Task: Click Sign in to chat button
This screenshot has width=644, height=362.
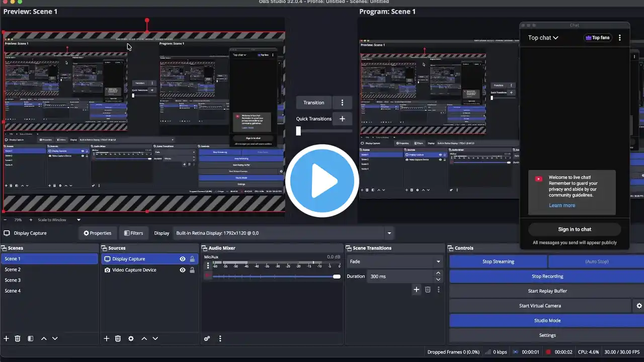Action: pyautogui.click(x=574, y=229)
